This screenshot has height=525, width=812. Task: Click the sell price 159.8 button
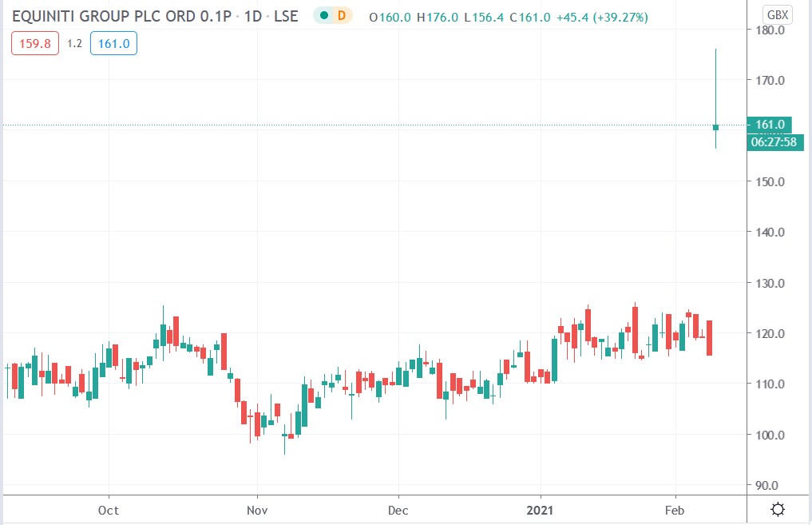(x=35, y=43)
